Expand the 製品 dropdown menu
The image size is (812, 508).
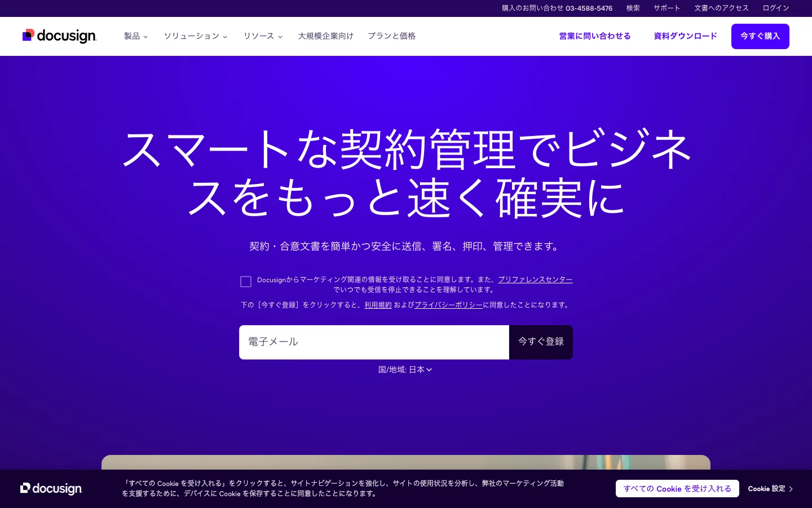(136, 36)
